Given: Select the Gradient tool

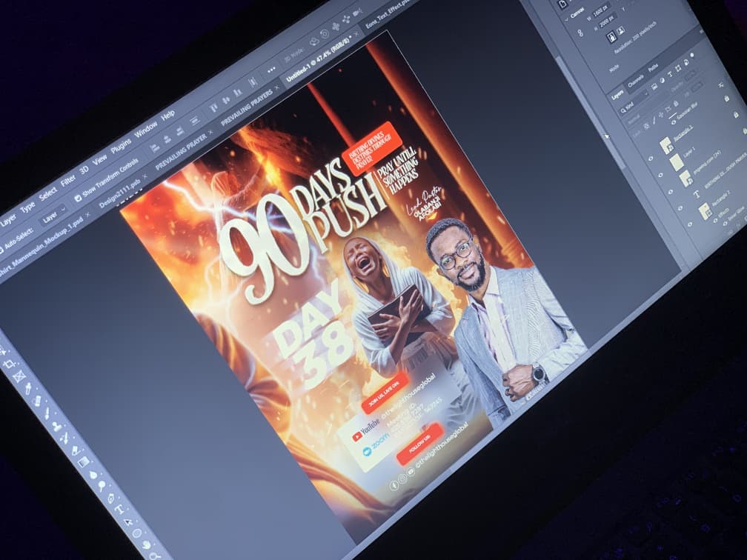Looking at the screenshot, I should [x=83, y=462].
